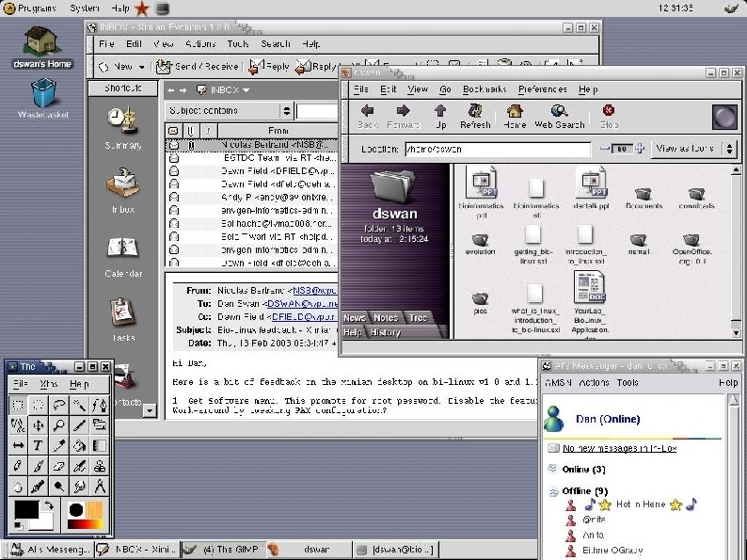Activate the Intelligent Scissors tool
This screenshot has height=560, width=747.
pos(18,425)
